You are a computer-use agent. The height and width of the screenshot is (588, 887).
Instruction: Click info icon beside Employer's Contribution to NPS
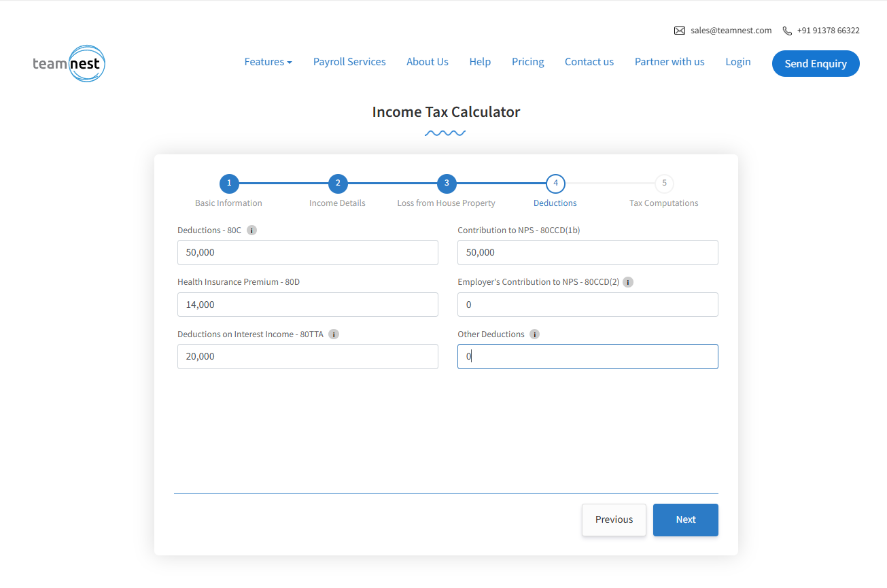628,282
